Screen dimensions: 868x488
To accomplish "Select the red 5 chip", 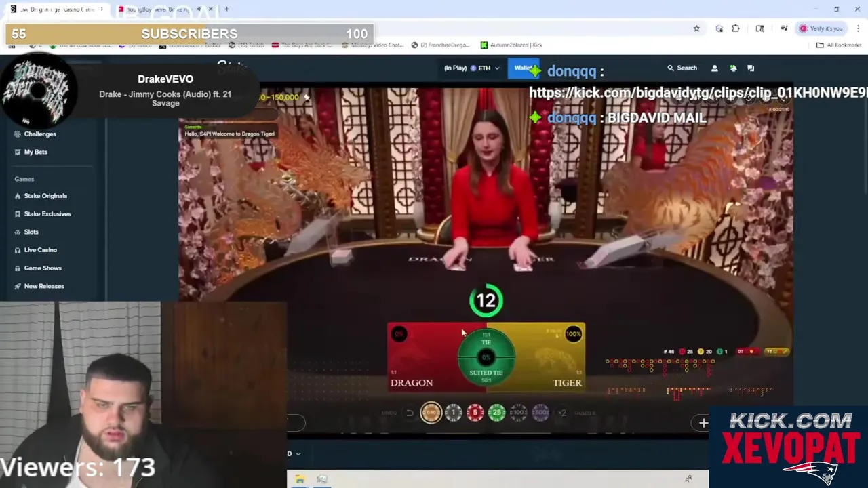I will point(475,413).
